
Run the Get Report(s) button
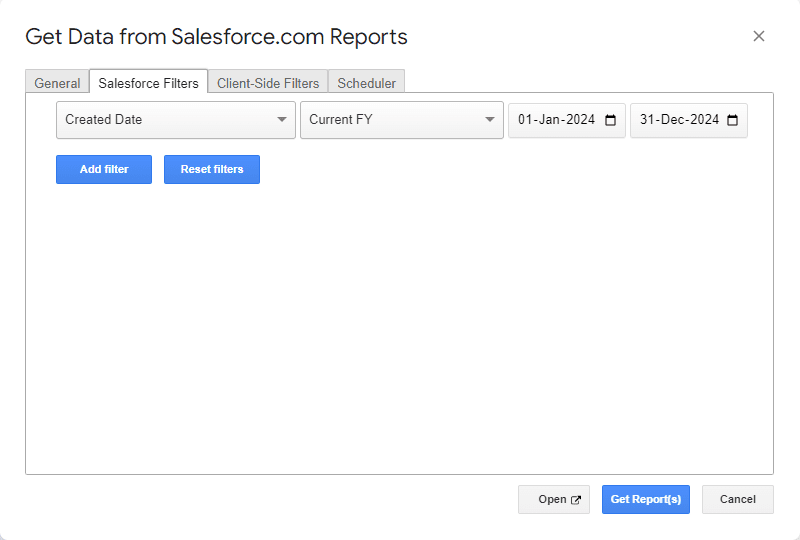coord(645,499)
